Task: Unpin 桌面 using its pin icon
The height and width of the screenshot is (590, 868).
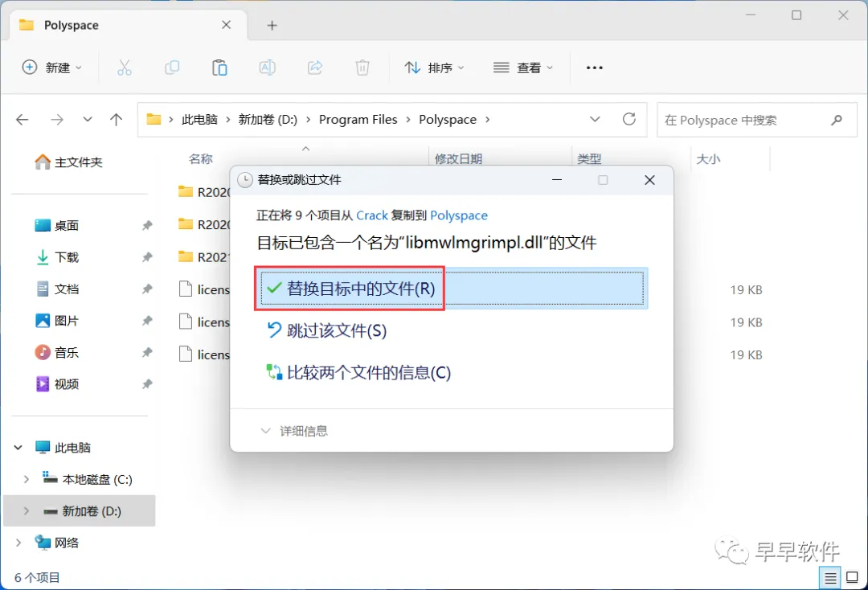Action: 147,226
